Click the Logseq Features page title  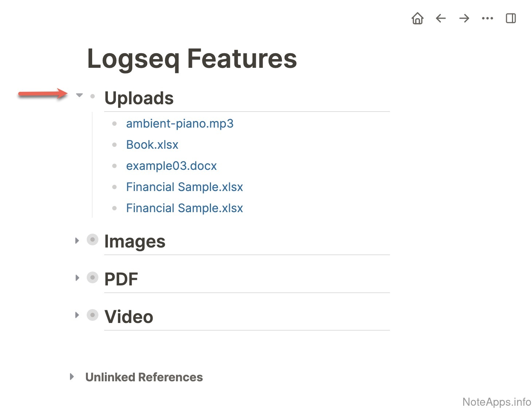pyautogui.click(x=192, y=59)
